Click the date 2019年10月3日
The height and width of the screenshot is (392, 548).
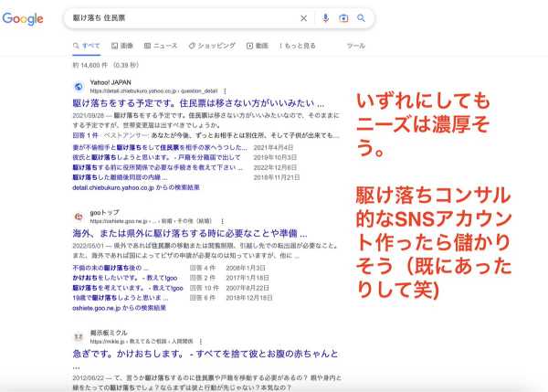275,157
